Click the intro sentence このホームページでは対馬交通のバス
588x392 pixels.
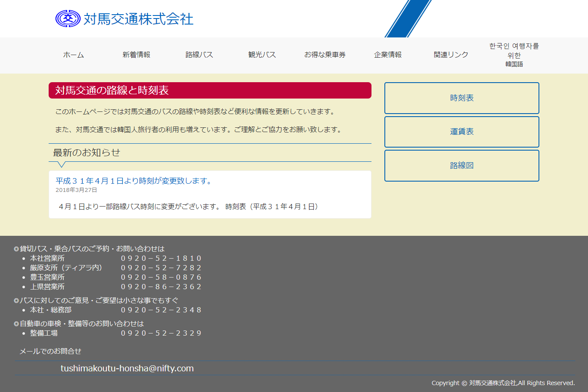click(x=196, y=111)
